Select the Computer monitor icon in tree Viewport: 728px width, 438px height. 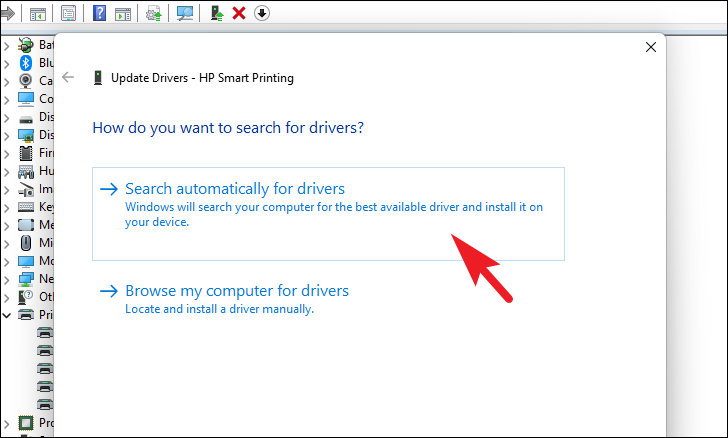tap(26, 98)
